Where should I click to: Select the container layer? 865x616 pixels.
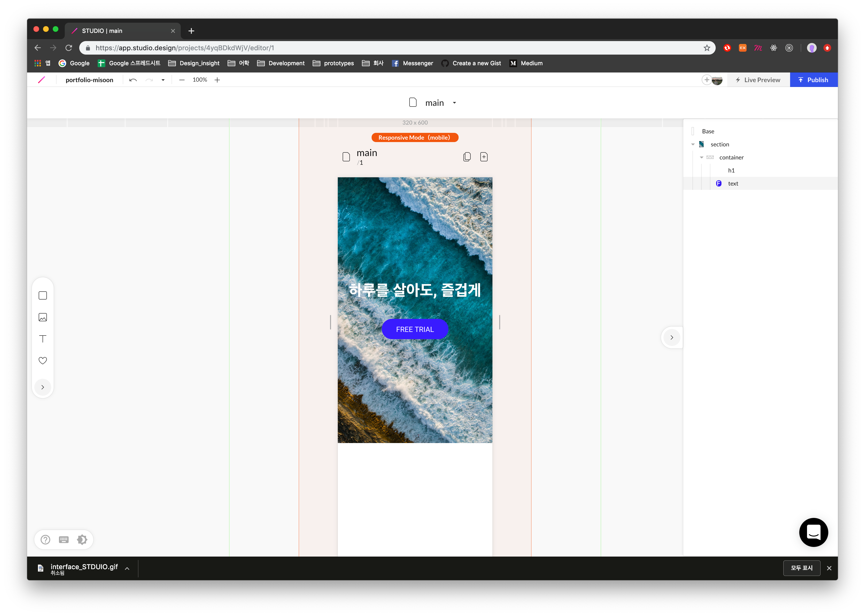pos(760,157)
